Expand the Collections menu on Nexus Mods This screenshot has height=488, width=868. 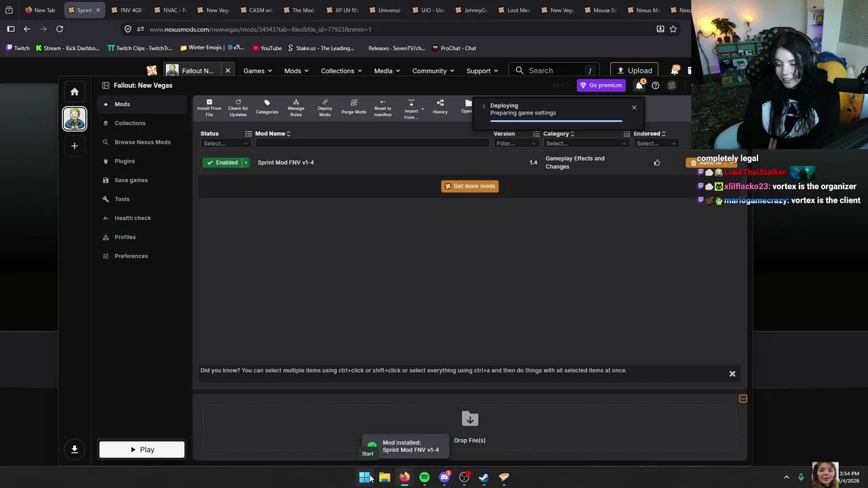[x=341, y=70]
